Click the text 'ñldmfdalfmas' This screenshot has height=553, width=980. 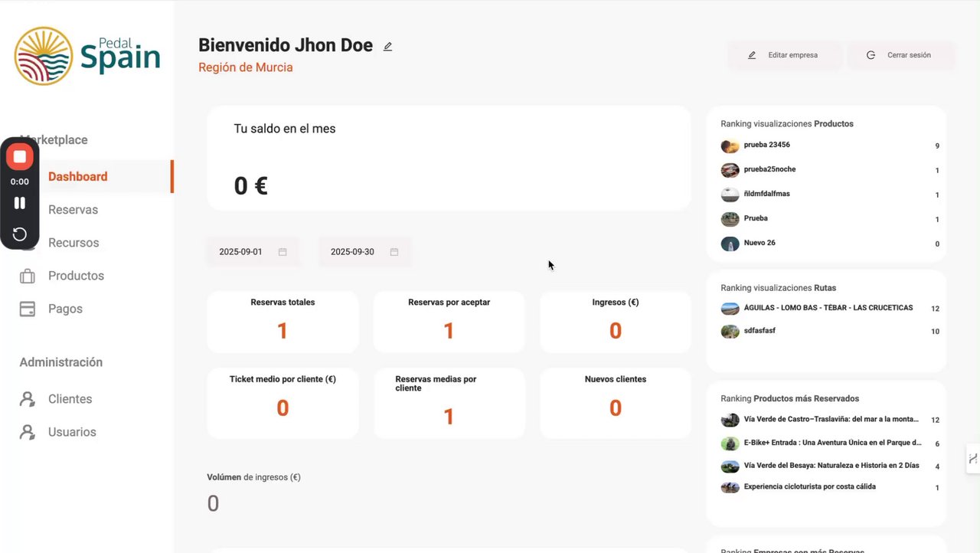click(767, 194)
